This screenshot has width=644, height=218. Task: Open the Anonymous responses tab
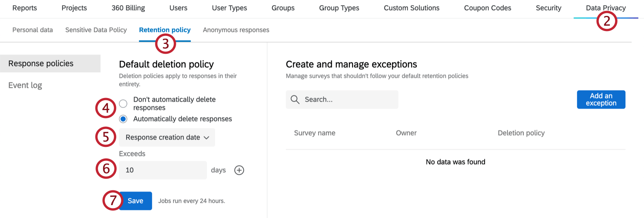tap(236, 30)
